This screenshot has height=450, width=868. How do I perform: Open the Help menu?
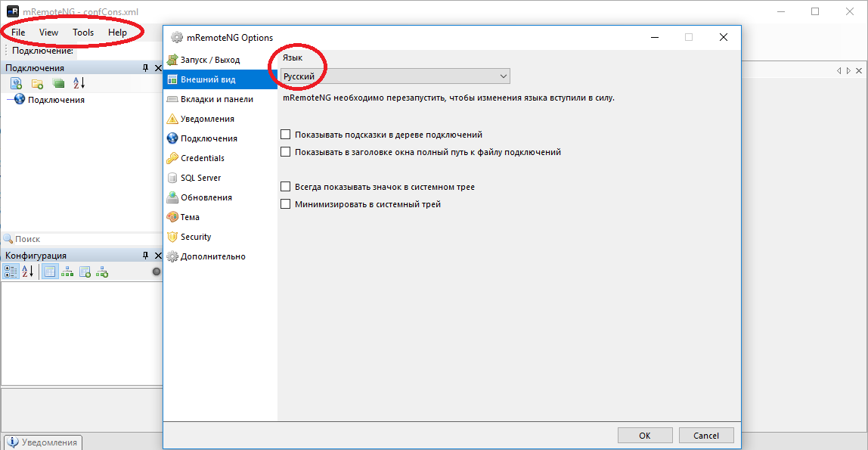117,32
